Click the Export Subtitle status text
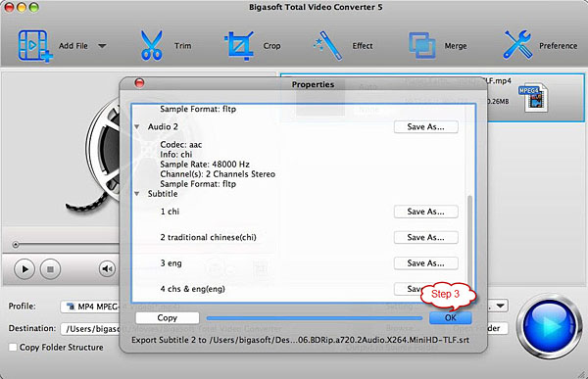This screenshot has height=379, width=588. (300, 340)
